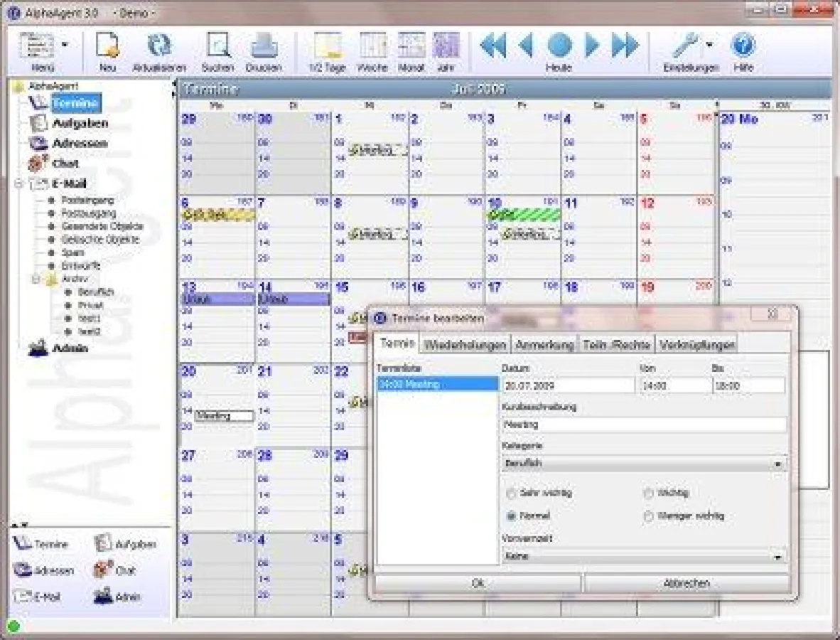
Task: Select Weniger wichtig radio button
Action: [x=647, y=517]
